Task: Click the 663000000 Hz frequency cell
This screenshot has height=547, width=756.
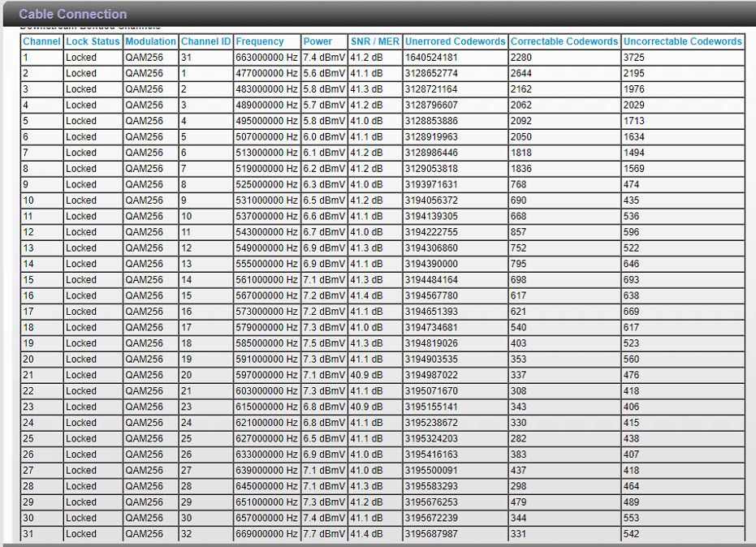Action: coord(266,58)
